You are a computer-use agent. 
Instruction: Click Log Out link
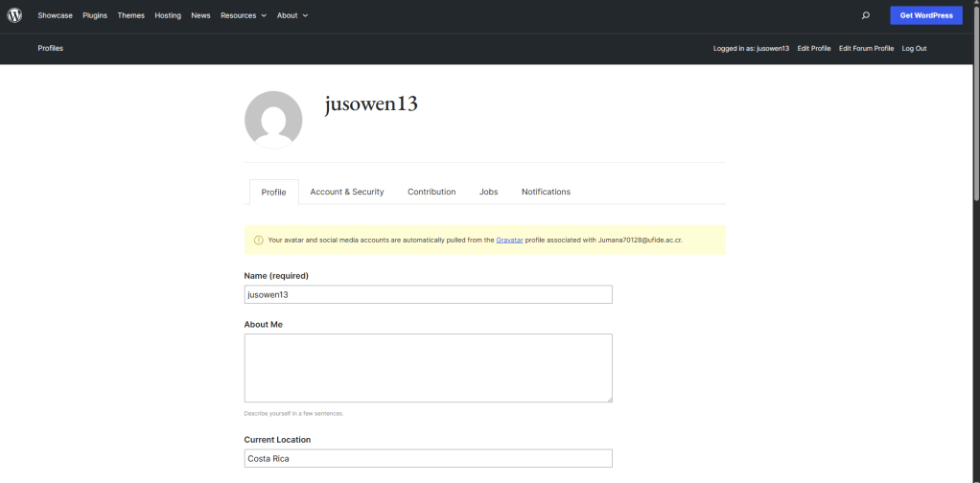[914, 48]
